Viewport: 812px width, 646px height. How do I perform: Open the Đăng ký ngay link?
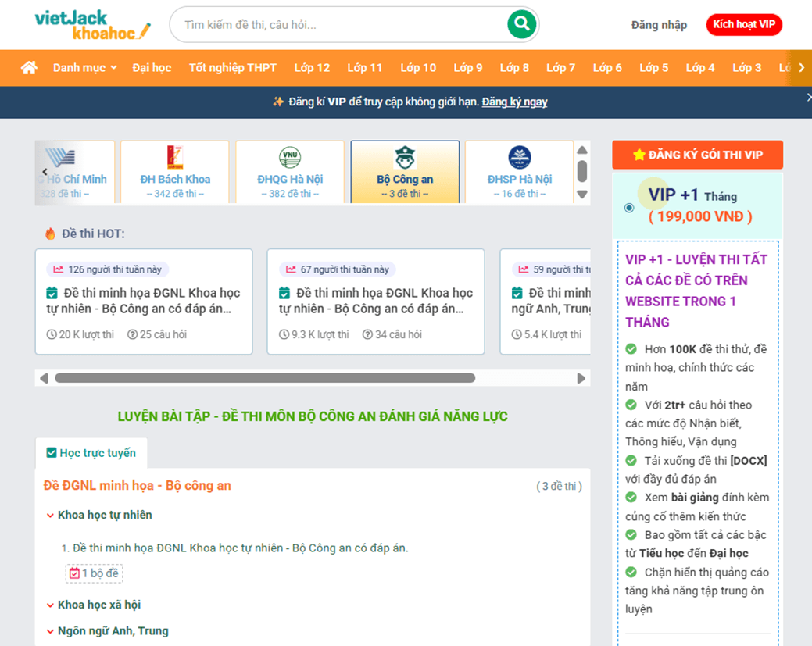(514, 102)
